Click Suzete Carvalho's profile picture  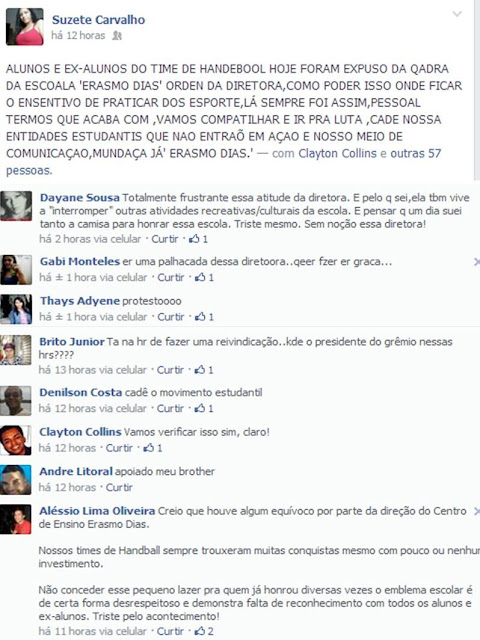24,27
